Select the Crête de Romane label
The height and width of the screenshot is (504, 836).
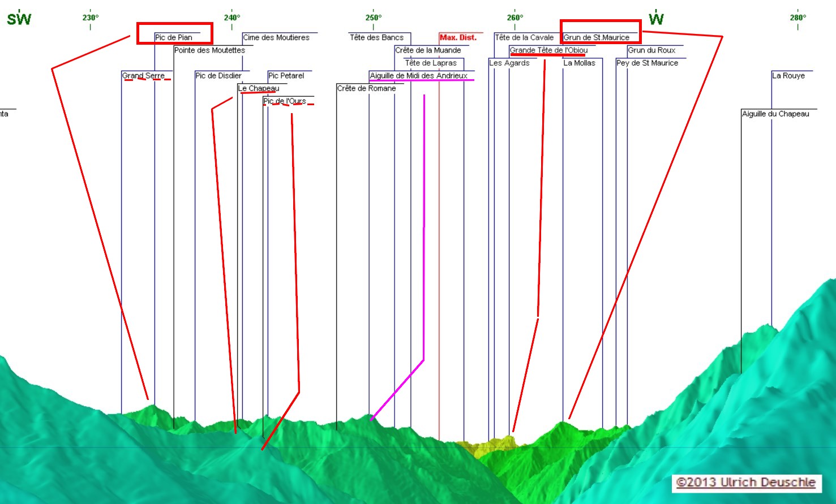click(x=366, y=88)
